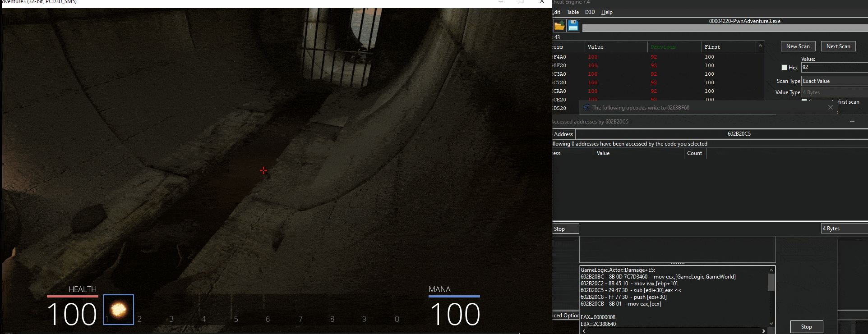The image size is (868, 334).
Task: Click the disassembly scroll down arrow
Action: (771, 323)
